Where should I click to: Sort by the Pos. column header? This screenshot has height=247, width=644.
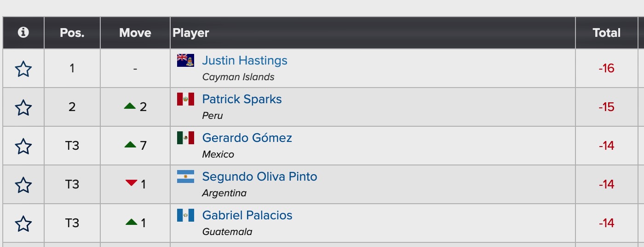point(72,33)
